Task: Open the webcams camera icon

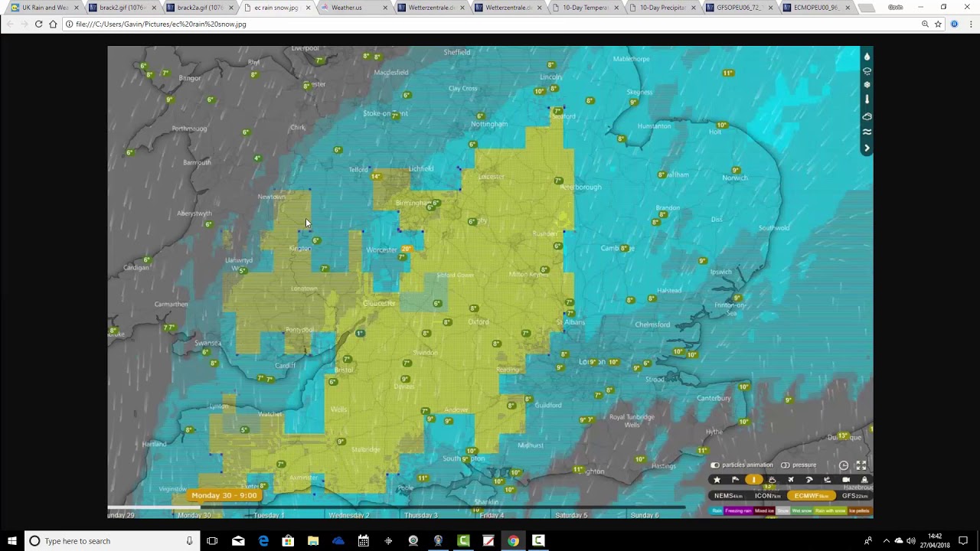Action: click(x=846, y=480)
